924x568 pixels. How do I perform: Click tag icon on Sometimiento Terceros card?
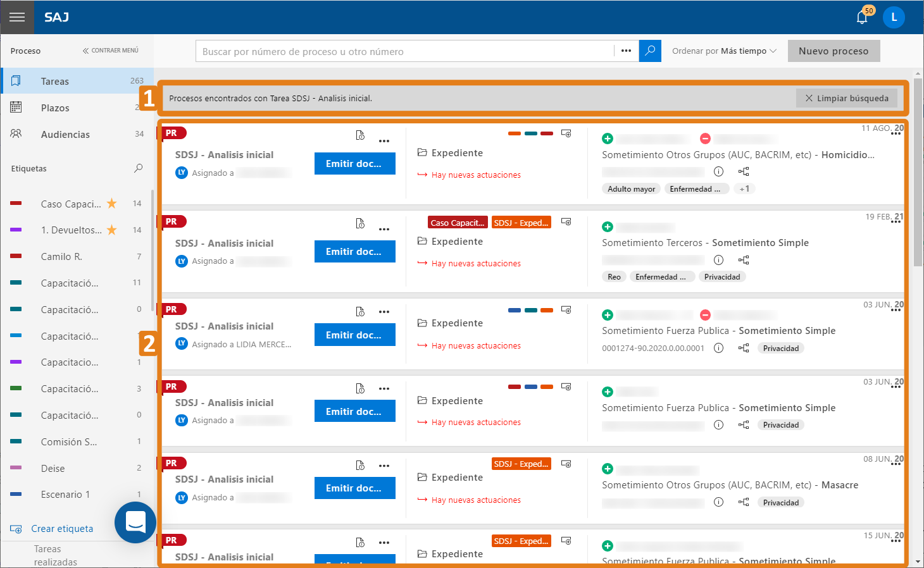pos(566,222)
